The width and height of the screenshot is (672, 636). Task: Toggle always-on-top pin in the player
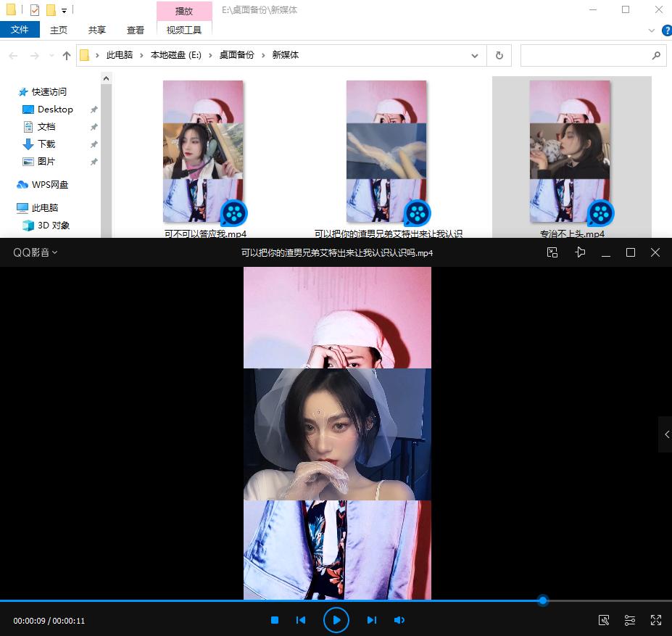click(579, 252)
